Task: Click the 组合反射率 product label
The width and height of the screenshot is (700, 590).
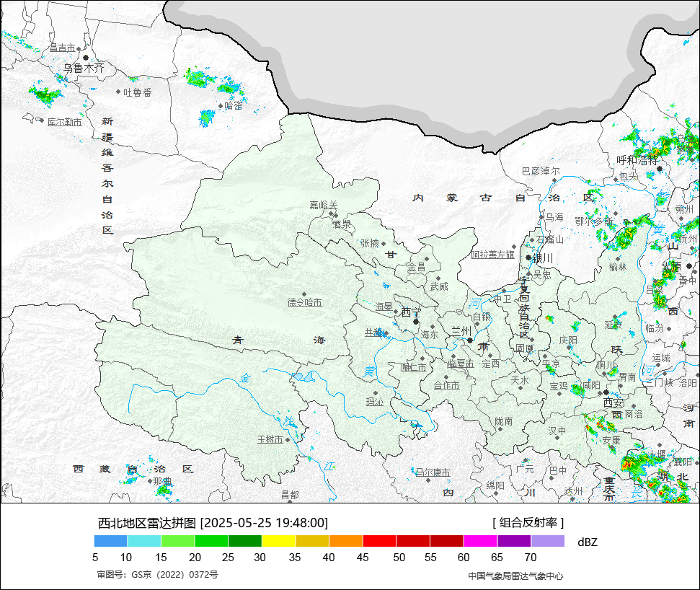Action: pos(528,522)
